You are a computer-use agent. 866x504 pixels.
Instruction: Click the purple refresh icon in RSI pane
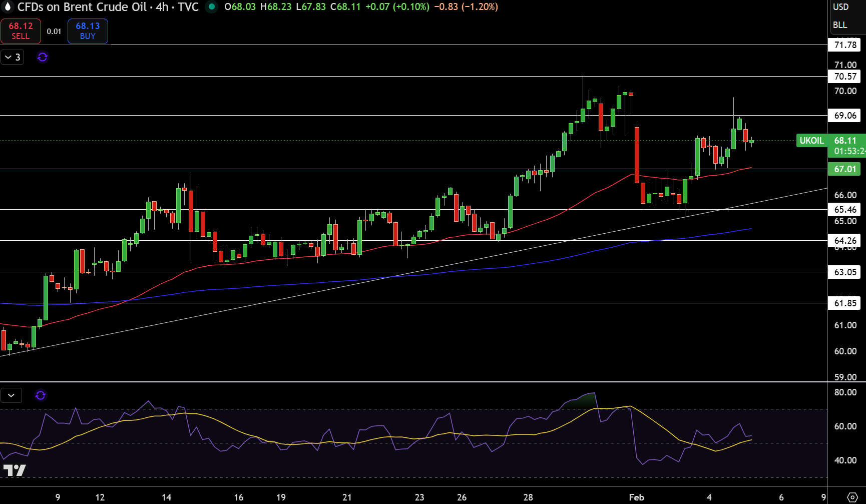point(41,395)
